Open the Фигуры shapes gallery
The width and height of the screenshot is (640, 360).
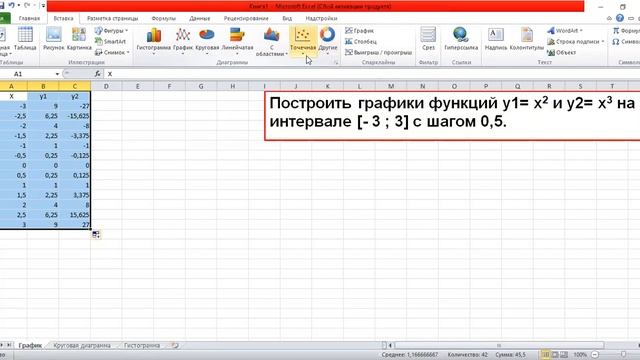point(111,31)
